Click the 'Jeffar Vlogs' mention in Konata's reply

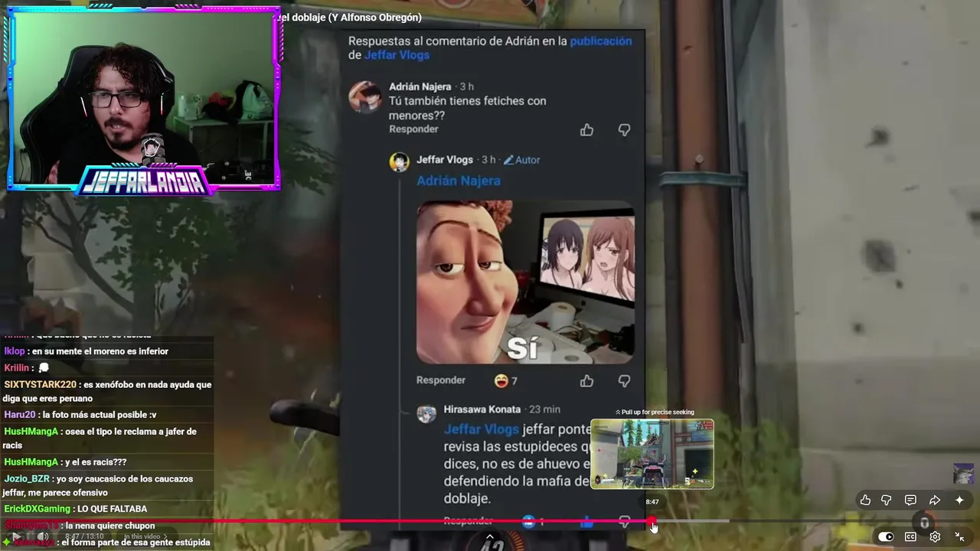point(482,429)
